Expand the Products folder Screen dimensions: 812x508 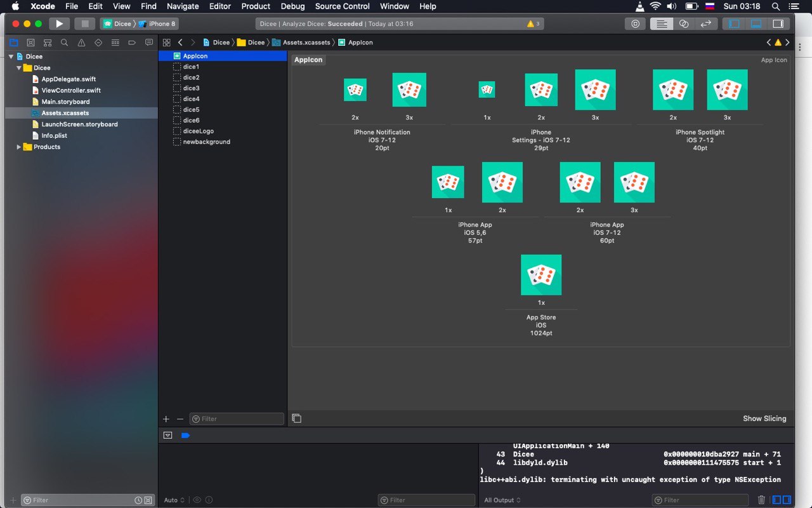pos(19,147)
